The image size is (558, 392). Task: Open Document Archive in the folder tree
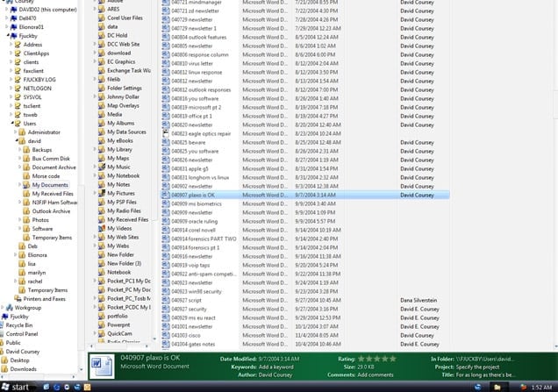tap(54, 167)
